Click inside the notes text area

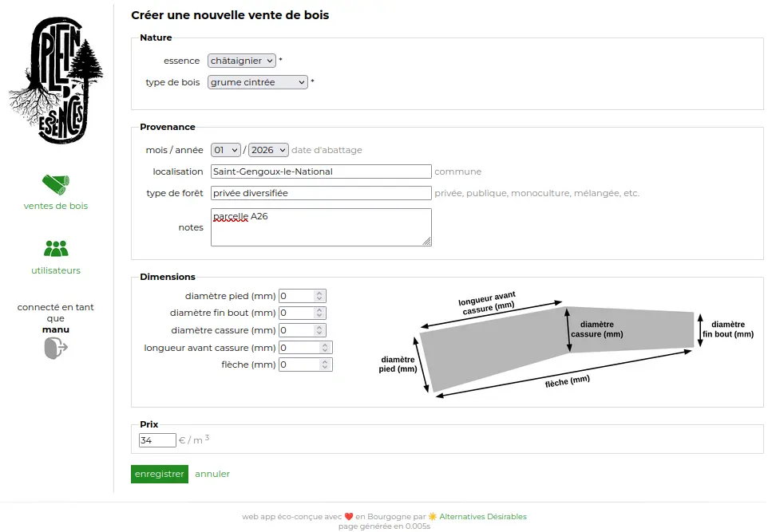(319, 227)
